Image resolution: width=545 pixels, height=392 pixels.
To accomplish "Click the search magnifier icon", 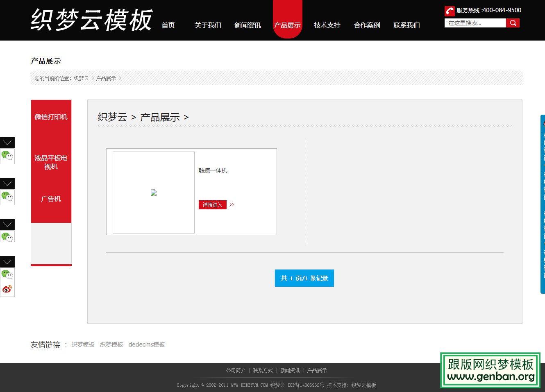I will tap(513, 23).
